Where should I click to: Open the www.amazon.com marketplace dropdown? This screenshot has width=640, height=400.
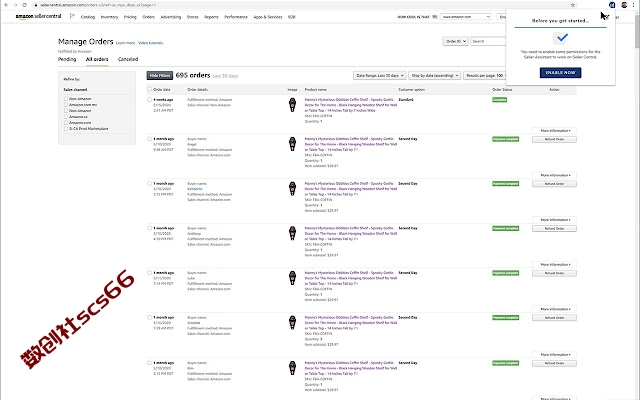click(x=466, y=17)
